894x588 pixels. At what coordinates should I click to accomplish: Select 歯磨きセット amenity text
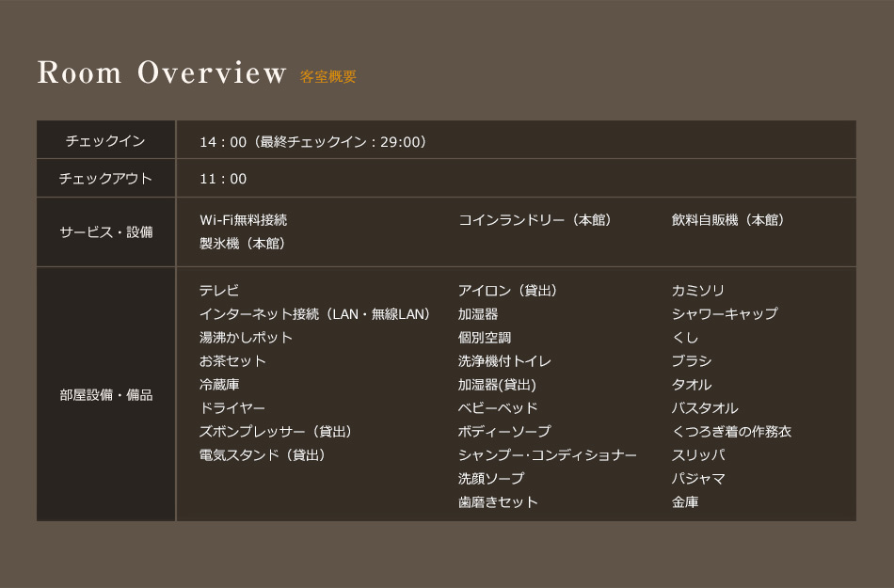click(x=498, y=502)
